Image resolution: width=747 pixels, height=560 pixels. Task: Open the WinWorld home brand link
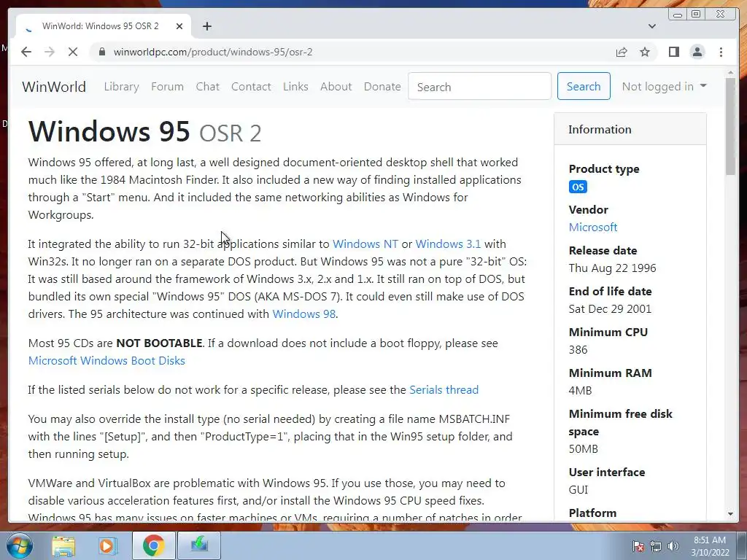click(54, 87)
